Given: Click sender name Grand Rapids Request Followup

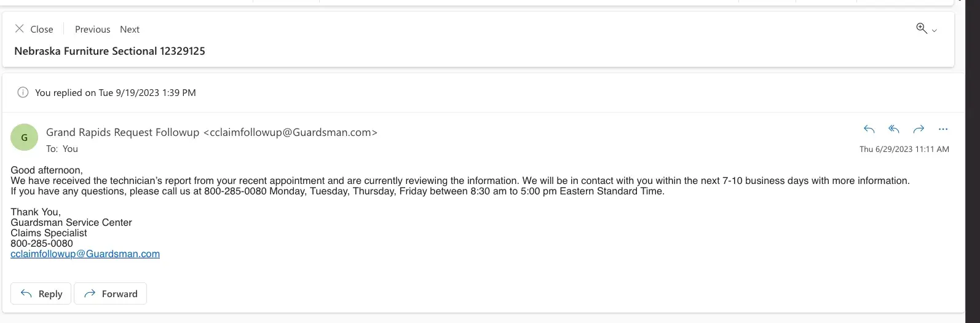Looking at the screenshot, I should pos(122,132).
